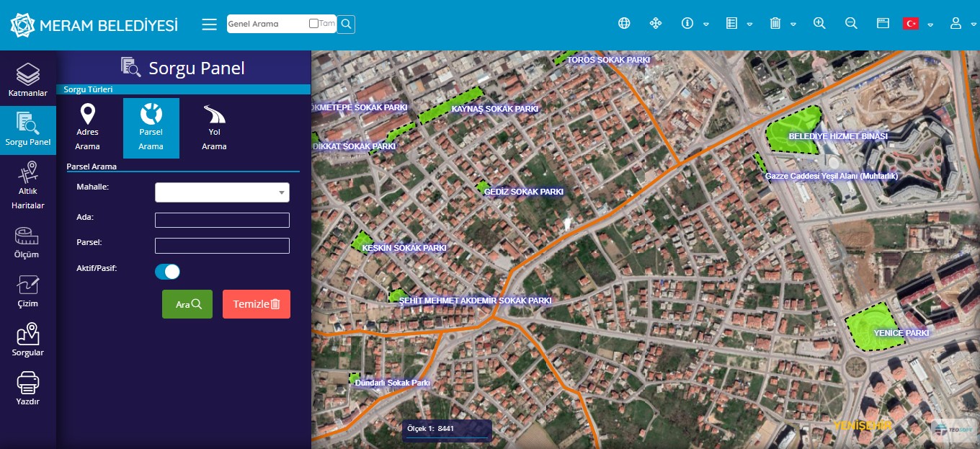This screenshot has width=980, height=449.
Task: Toggle the Aktif/Pasif switch
Action: 167,272
